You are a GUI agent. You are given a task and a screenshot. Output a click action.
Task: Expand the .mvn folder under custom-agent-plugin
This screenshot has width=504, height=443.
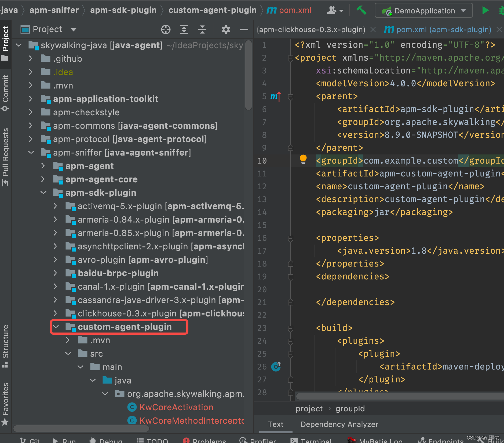click(x=68, y=340)
